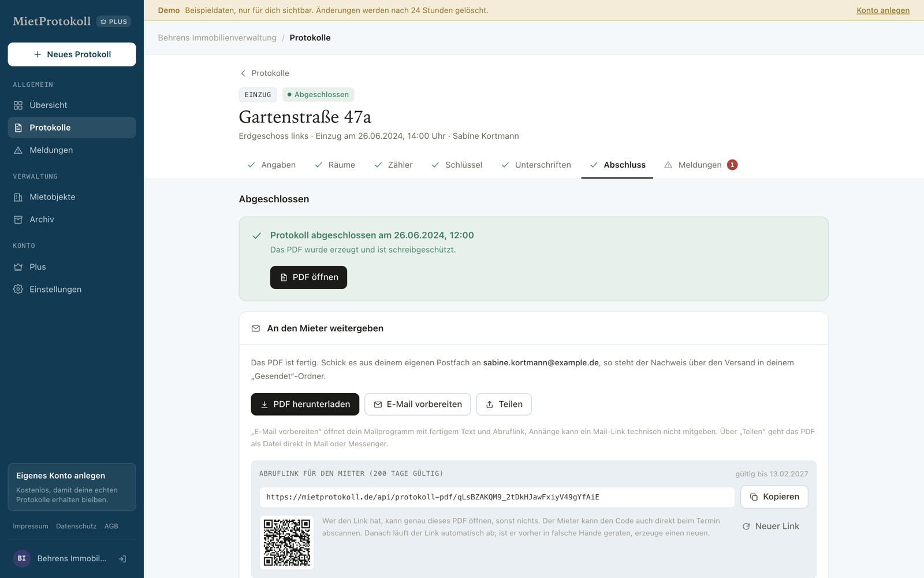Click the red Meldungen count badge

[732, 165]
